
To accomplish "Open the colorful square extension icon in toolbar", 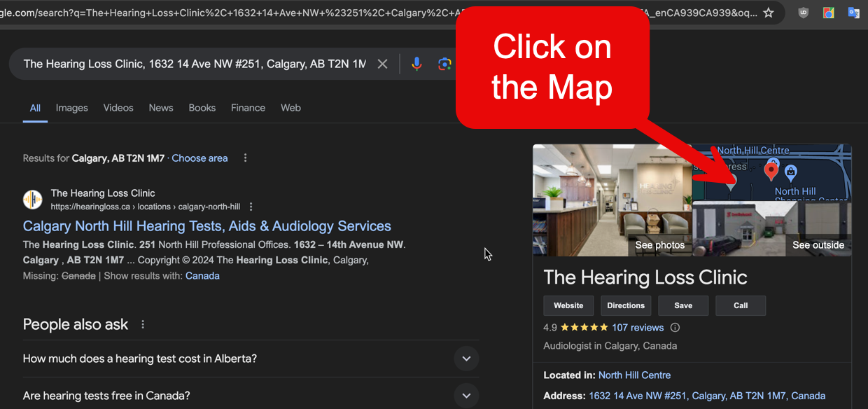I will 828,13.
